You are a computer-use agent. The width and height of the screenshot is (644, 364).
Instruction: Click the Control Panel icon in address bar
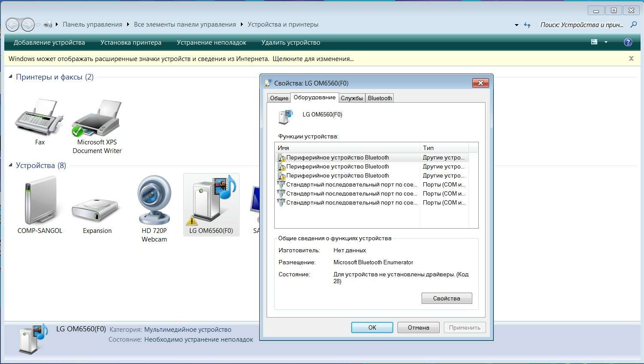coord(48,24)
